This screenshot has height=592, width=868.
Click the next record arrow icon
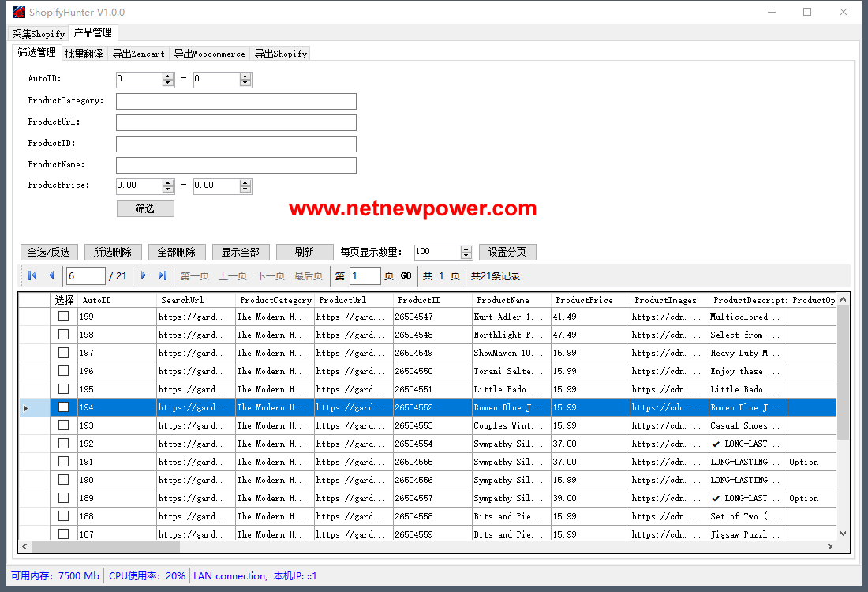click(144, 275)
